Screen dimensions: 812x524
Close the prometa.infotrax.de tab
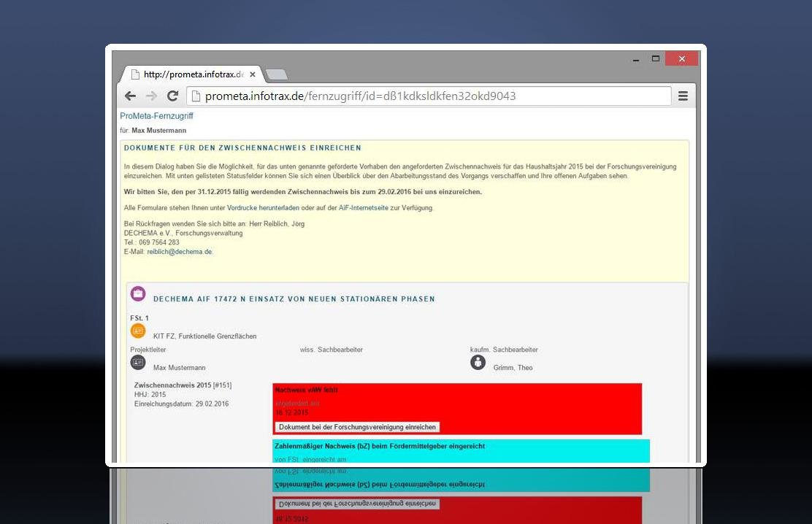pyautogui.click(x=252, y=74)
